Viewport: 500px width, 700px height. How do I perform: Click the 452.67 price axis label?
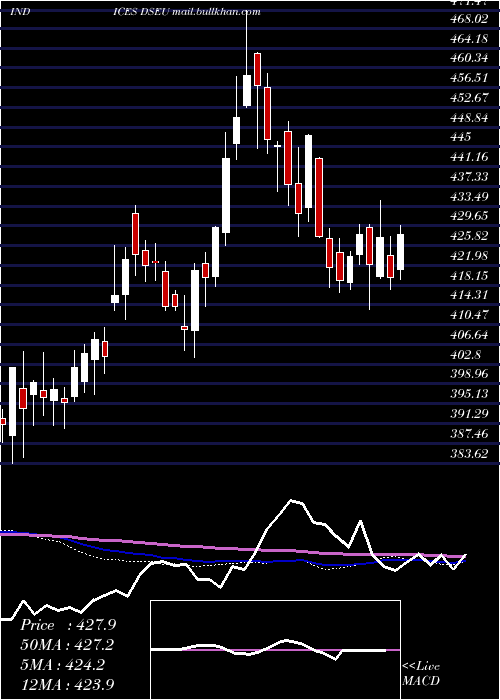pos(470,97)
